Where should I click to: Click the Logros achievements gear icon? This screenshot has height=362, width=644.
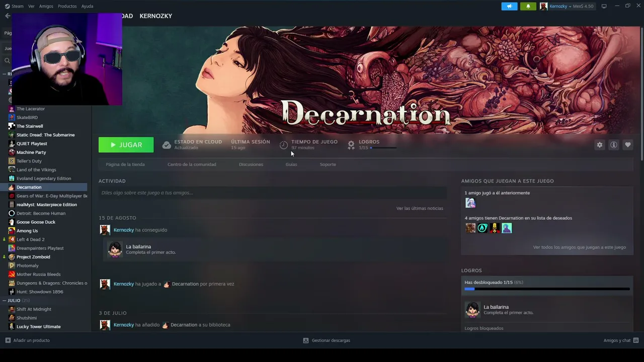(351, 145)
